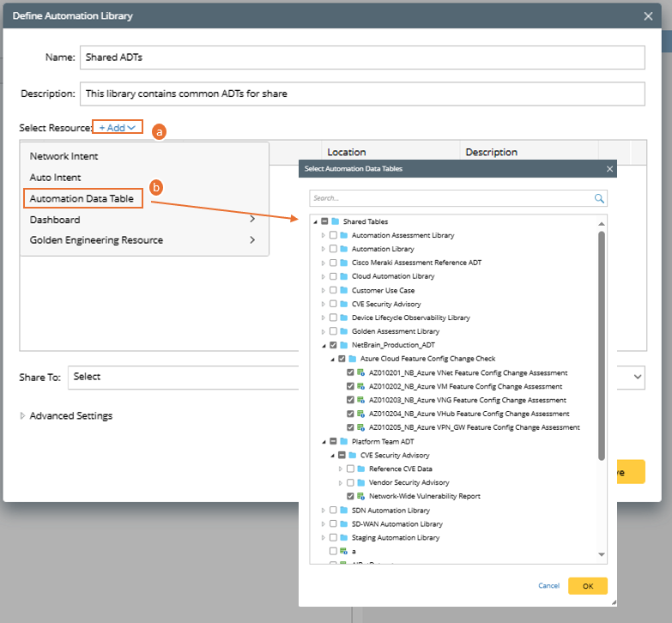Check the Customer Use Case checkbox

333,290
